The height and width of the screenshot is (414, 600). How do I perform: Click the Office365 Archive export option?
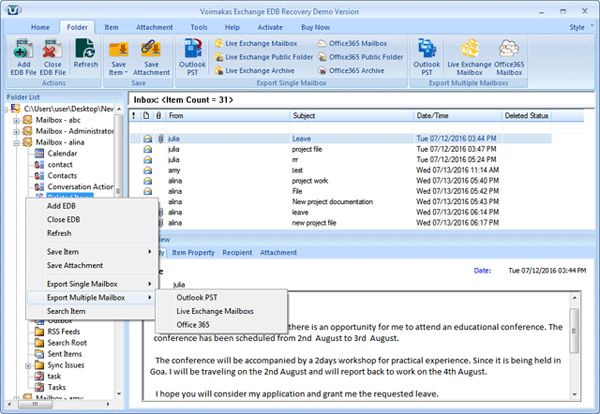(x=351, y=71)
